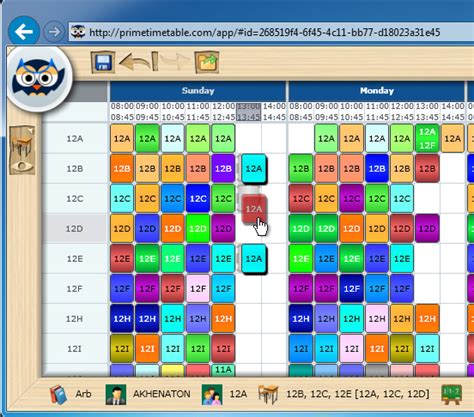Open timetable using the folder icon
474x417 pixels.
207,62
